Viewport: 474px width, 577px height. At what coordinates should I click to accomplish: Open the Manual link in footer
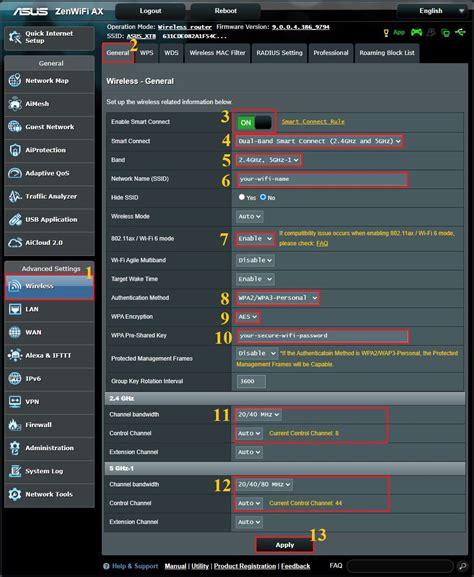coord(175,566)
